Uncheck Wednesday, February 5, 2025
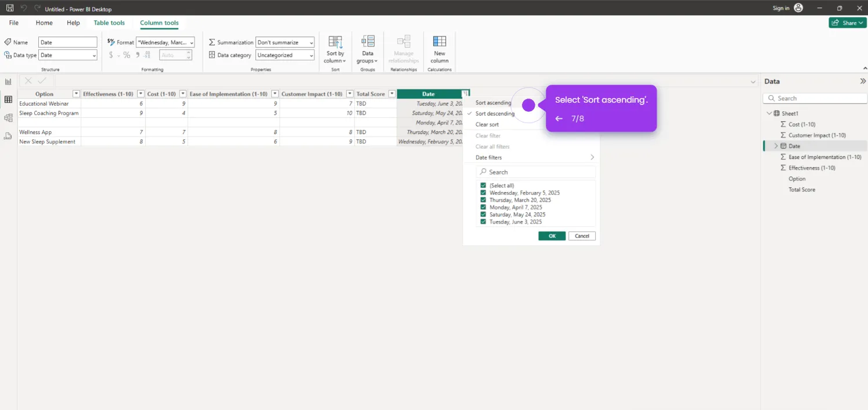Image resolution: width=868 pixels, height=410 pixels. 483,193
